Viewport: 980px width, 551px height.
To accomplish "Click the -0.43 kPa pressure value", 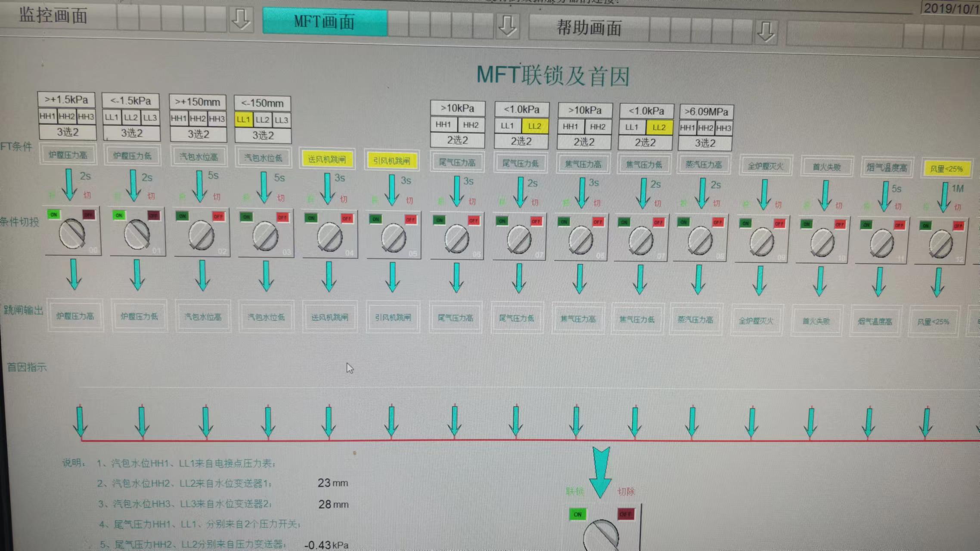I will pyautogui.click(x=326, y=545).
